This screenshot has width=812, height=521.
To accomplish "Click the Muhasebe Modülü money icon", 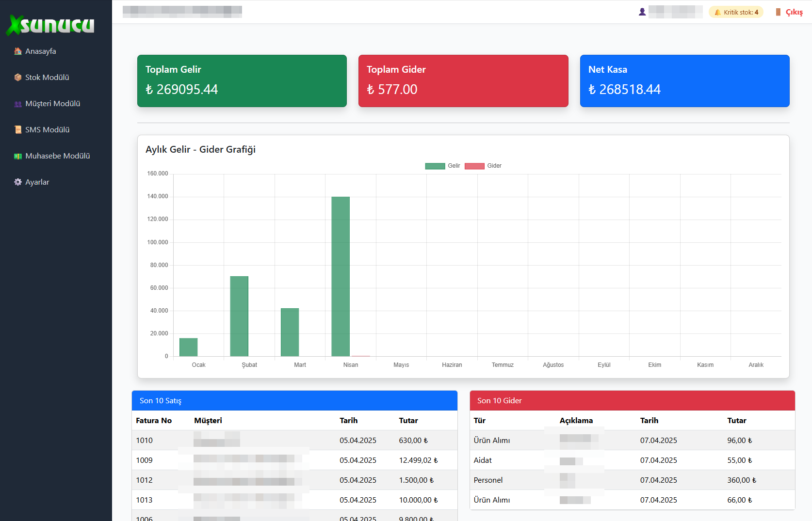I will pos(18,156).
